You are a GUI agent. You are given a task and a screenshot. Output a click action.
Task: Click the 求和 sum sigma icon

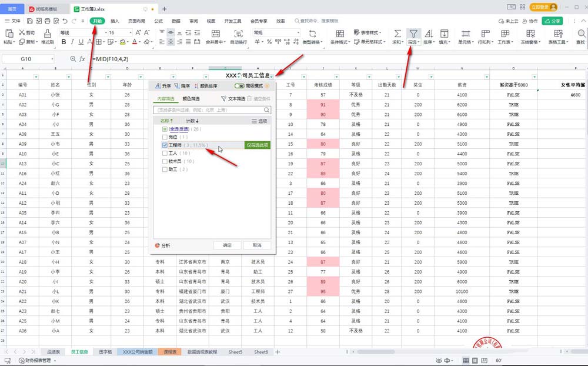(x=397, y=34)
